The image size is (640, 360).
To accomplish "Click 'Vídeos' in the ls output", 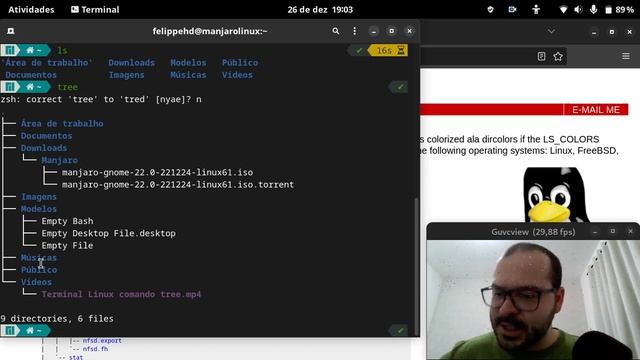I will tap(237, 75).
